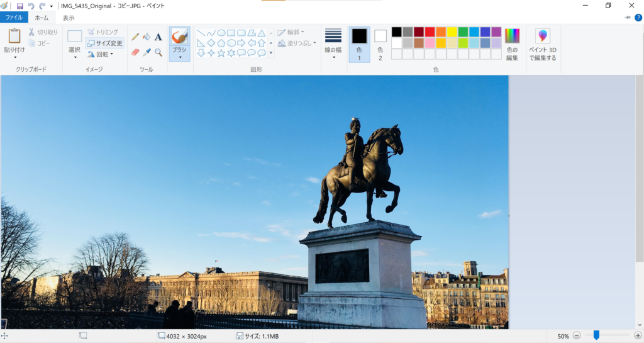The height and width of the screenshot is (343, 644).
Task: Click the Crop (トリミング) button
Action: point(103,32)
